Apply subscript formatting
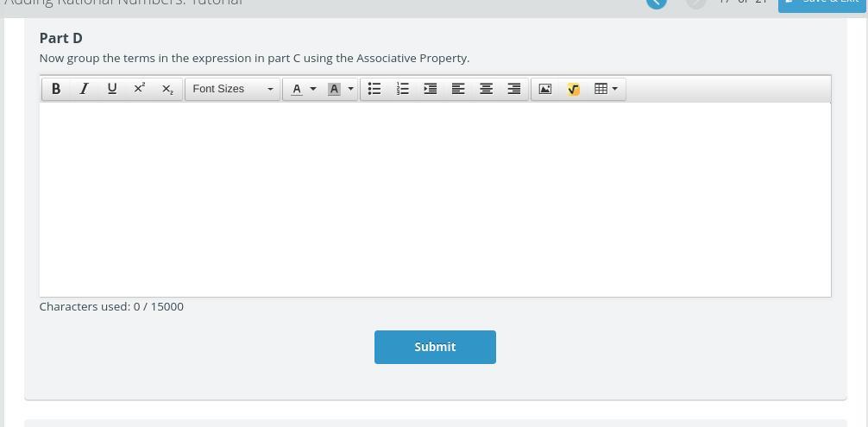The height and width of the screenshot is (427, 868). 167,89
